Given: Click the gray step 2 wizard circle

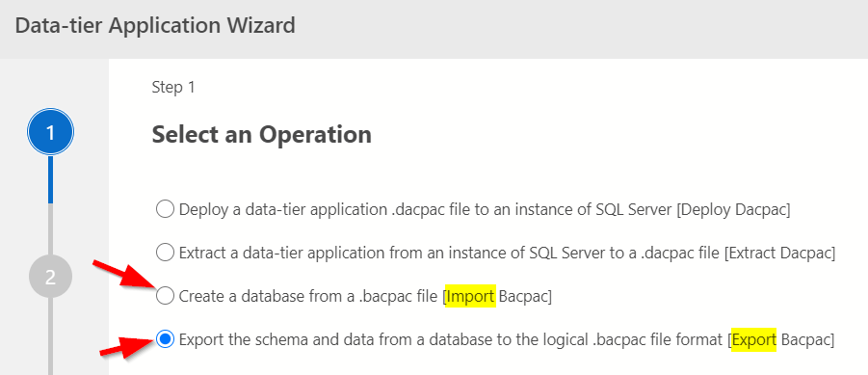Looking at the screenshot, I should tap(50, 277).
